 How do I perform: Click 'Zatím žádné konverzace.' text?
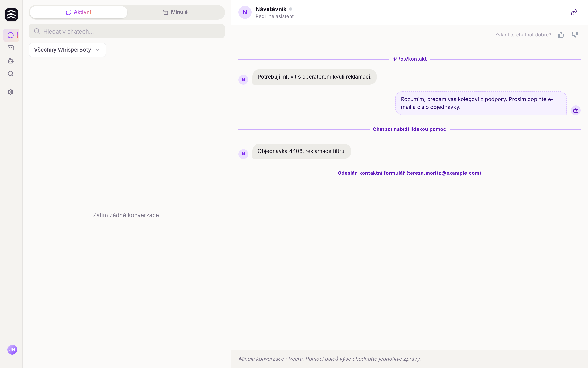127,215
